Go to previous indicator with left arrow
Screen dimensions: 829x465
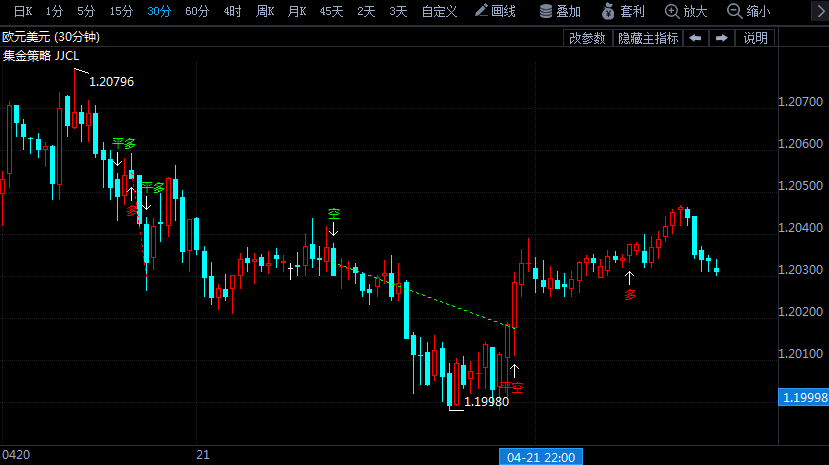coord(695,38)
